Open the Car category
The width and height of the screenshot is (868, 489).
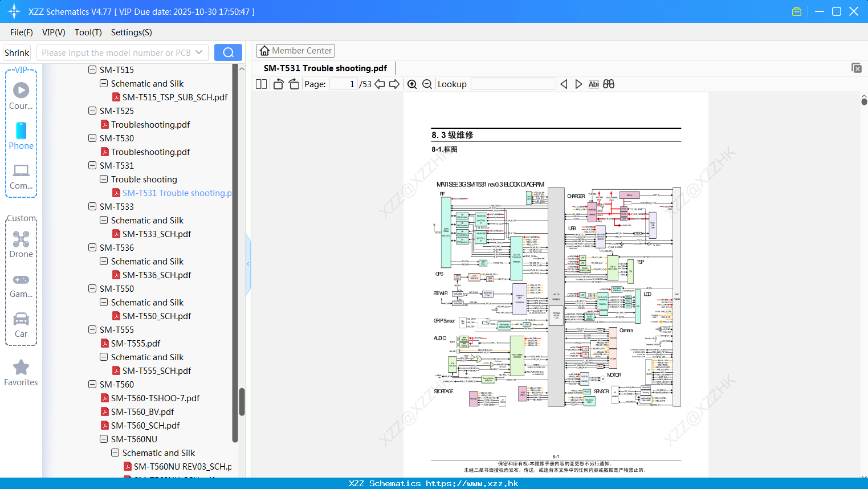coord(21,325)
